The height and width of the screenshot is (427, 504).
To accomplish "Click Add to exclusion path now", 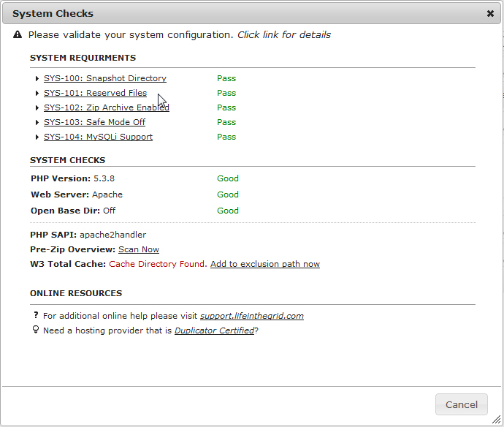I will click(265, 264).
